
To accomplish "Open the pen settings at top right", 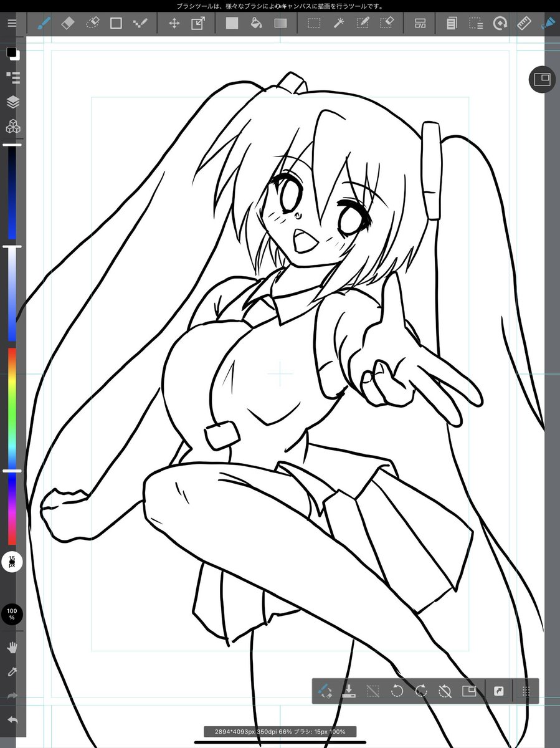I will 548,24.
